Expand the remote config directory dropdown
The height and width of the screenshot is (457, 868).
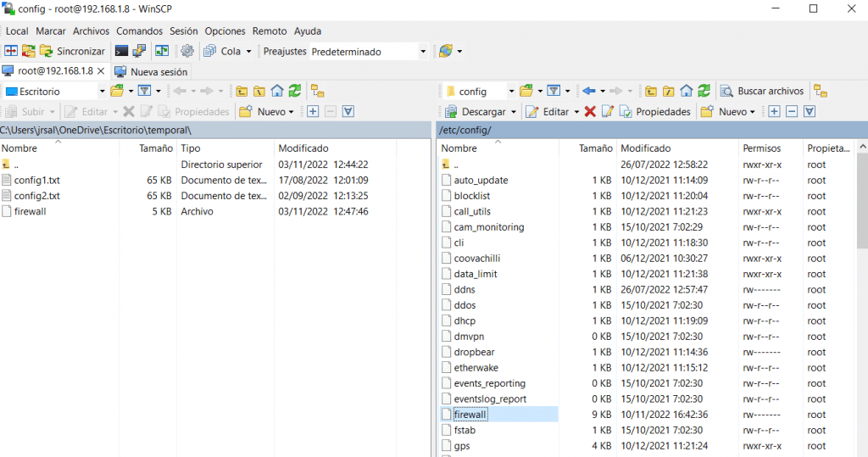pos(511,91)
